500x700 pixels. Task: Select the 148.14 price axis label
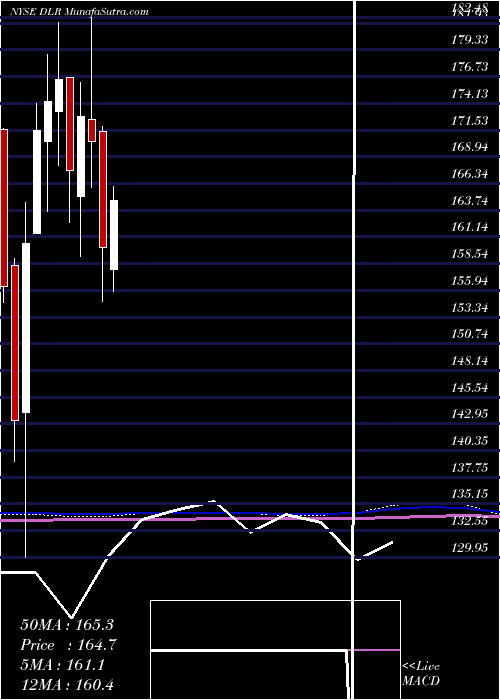click(468, 361)
